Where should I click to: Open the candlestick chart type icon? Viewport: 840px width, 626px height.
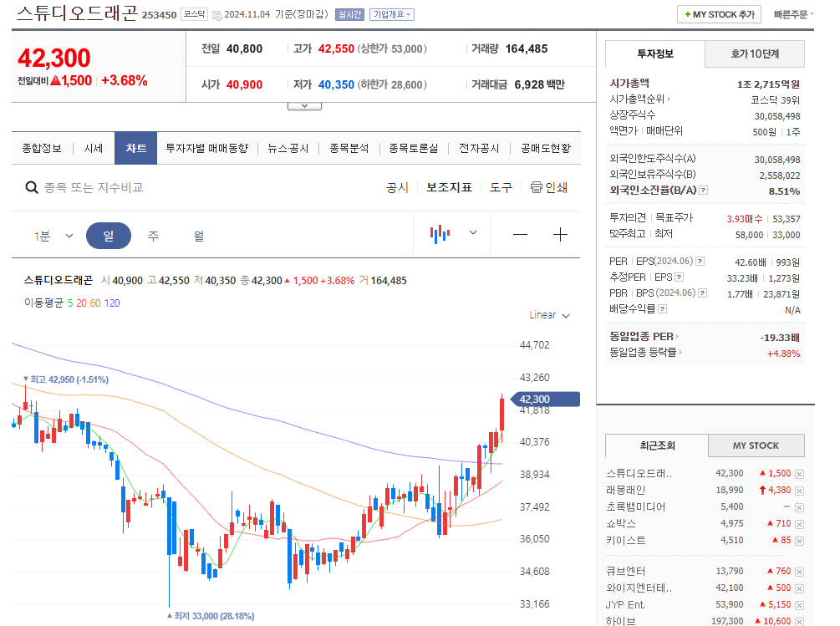(x=440, y=234)
